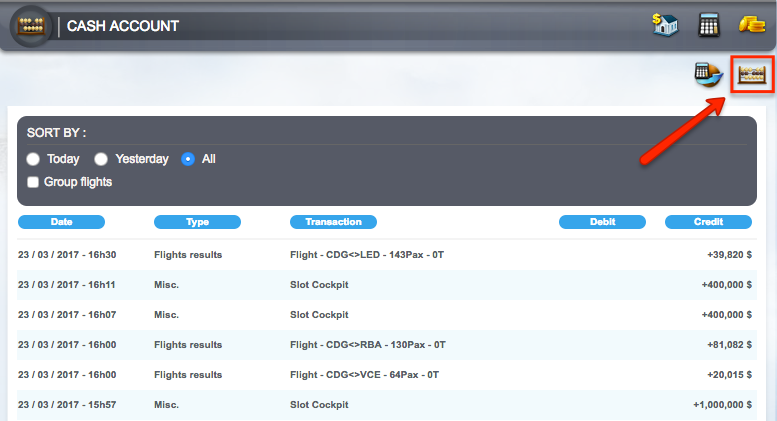This screenshot has width=777, height=421.
Task: Click the CASH ACCOUNT title text
Action: point(122,26)
